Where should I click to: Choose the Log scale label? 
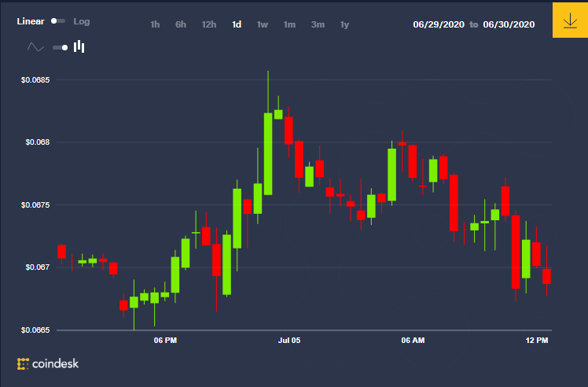[82, 21]
